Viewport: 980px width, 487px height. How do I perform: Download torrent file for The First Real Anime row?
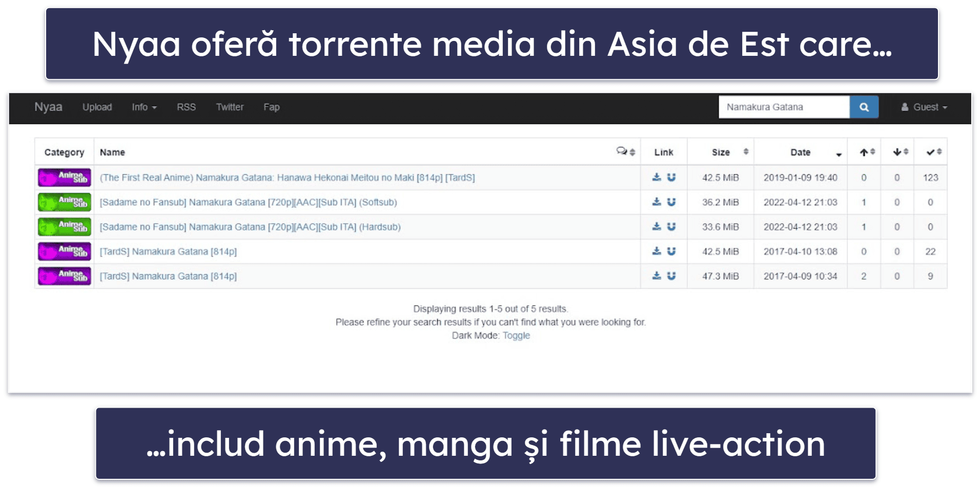click(657, 177)
